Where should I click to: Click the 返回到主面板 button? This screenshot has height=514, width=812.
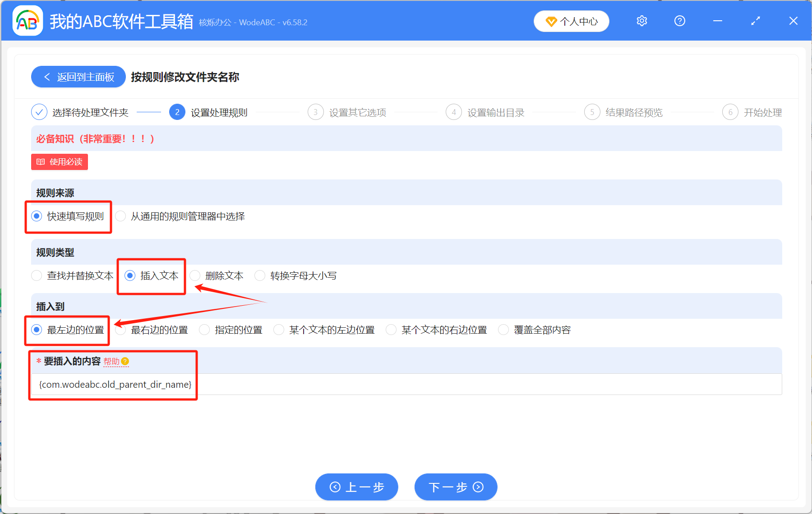point(78,77)
